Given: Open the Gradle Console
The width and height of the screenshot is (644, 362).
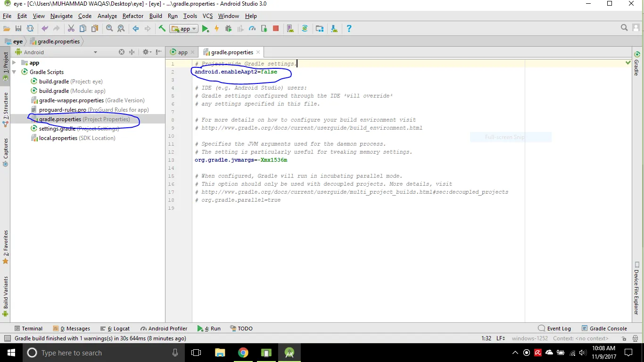Looking at the screenshot, I should coord(604,329).
